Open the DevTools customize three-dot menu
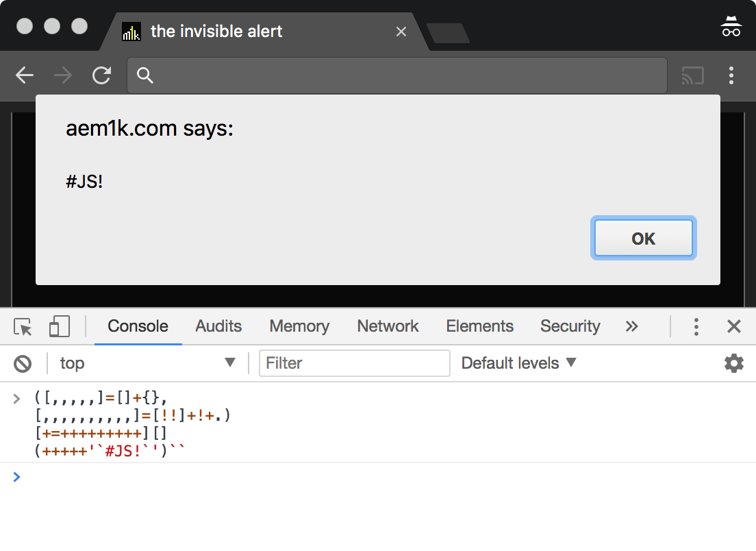 (x=696, y=327)
